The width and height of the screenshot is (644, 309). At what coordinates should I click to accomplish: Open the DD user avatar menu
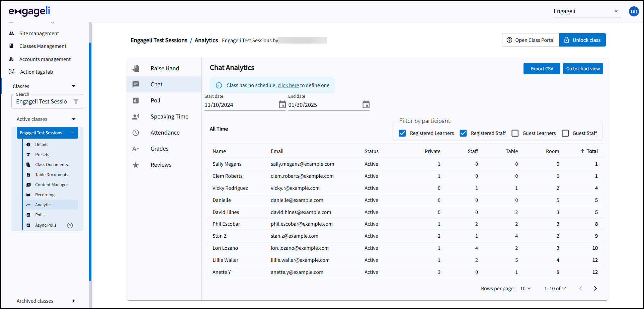click(634, 11)
